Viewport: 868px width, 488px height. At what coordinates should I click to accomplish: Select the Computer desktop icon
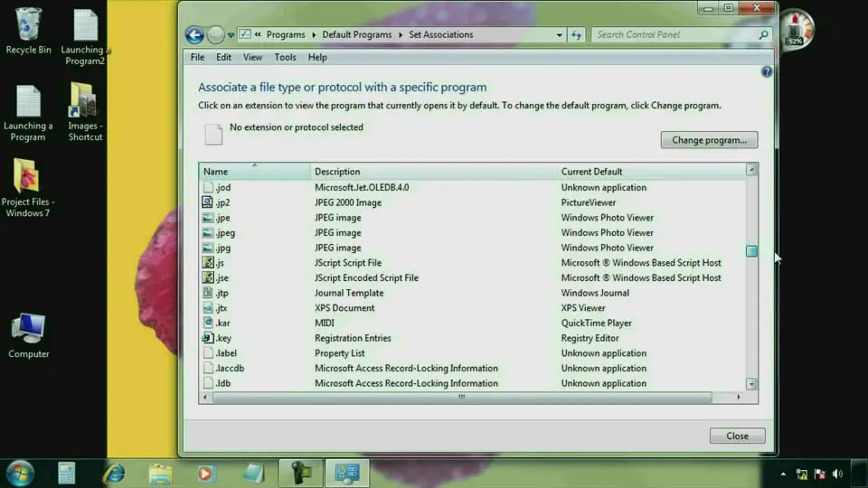[28, 335]
